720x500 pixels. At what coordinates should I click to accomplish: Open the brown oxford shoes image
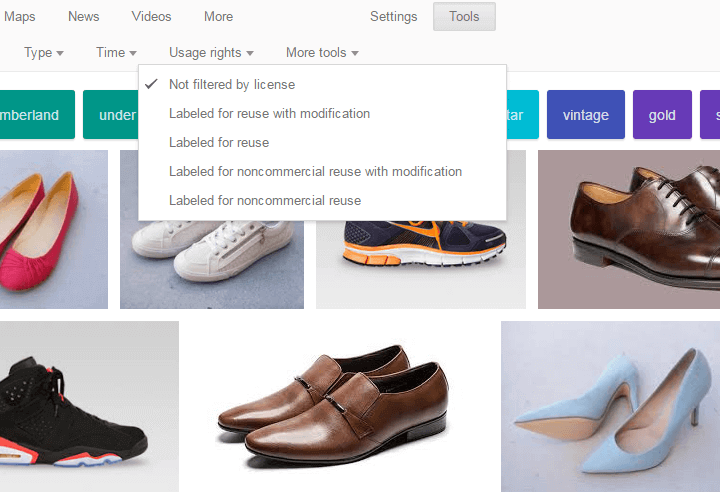(630, 230)
